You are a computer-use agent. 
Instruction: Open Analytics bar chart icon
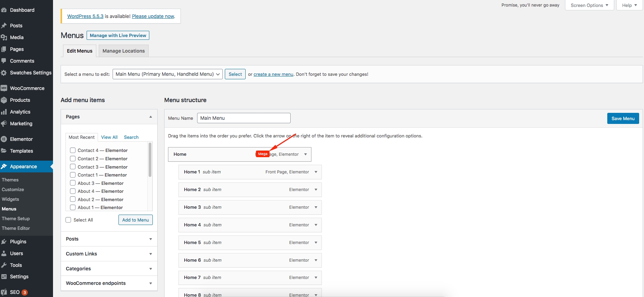click(4, 112)
